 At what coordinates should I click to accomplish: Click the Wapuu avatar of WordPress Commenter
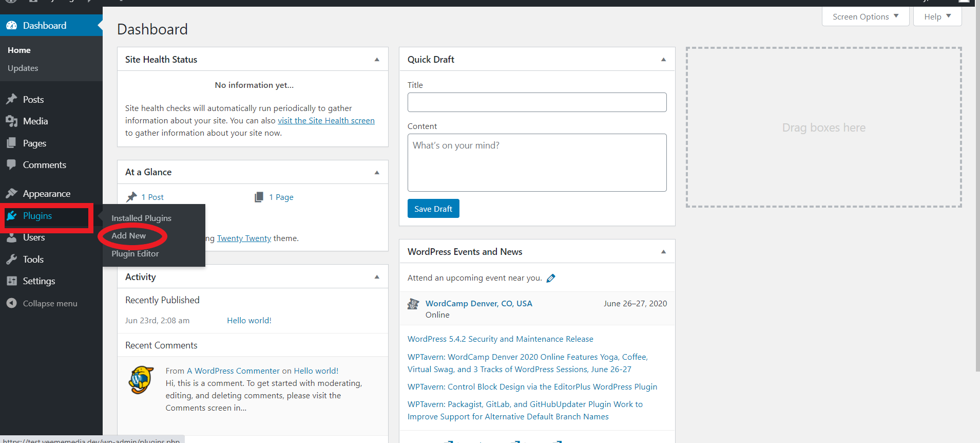pyautogui.click(x=141, y=380)
